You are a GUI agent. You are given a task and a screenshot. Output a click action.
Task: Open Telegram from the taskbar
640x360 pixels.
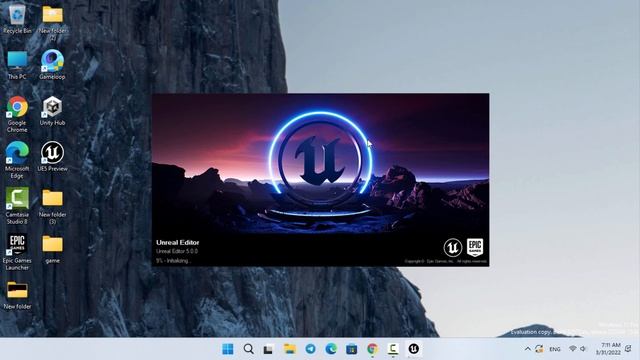[x=310, y=349]
